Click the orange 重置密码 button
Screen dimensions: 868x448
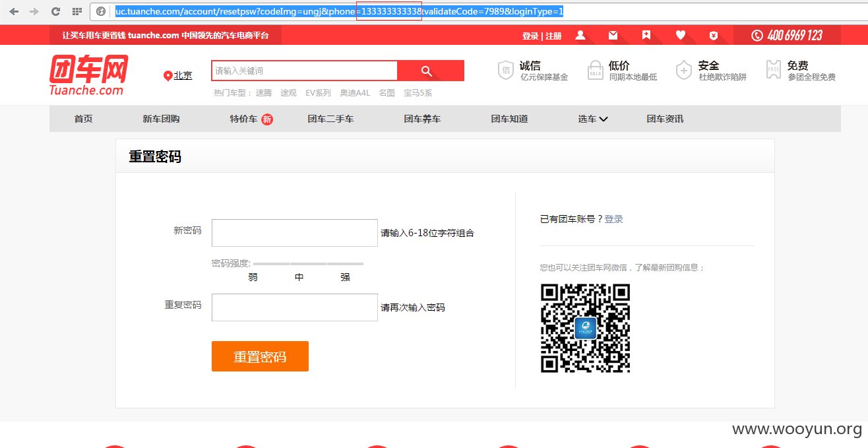pos(260,356)
